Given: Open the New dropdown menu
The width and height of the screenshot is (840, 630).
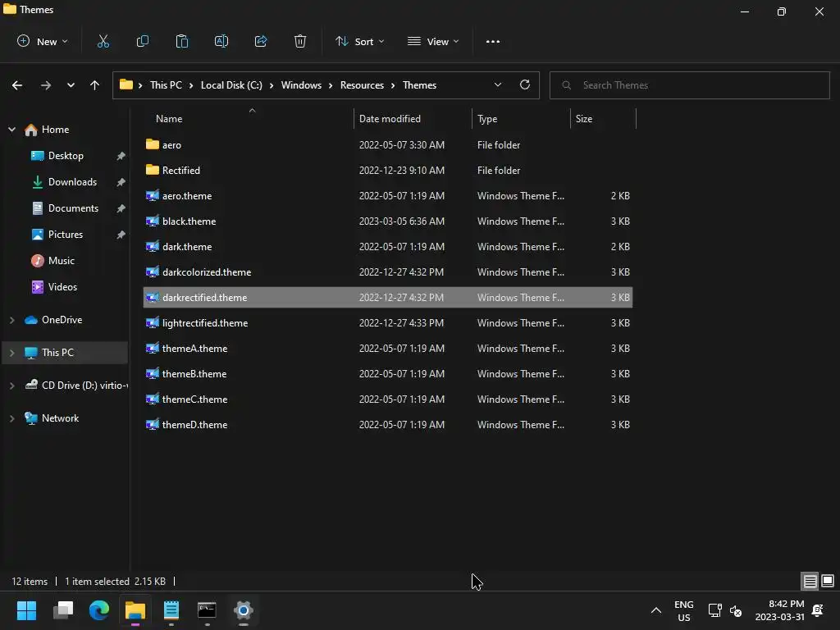Looking at the screenshot, I should [43, 41].
